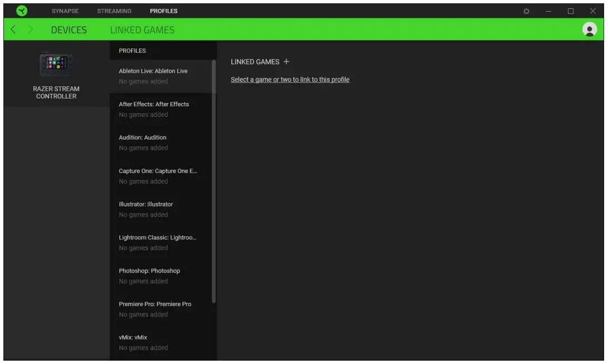
Task: Open the settings gear icon
Action: pyautogui.click(x=526, y=11)
